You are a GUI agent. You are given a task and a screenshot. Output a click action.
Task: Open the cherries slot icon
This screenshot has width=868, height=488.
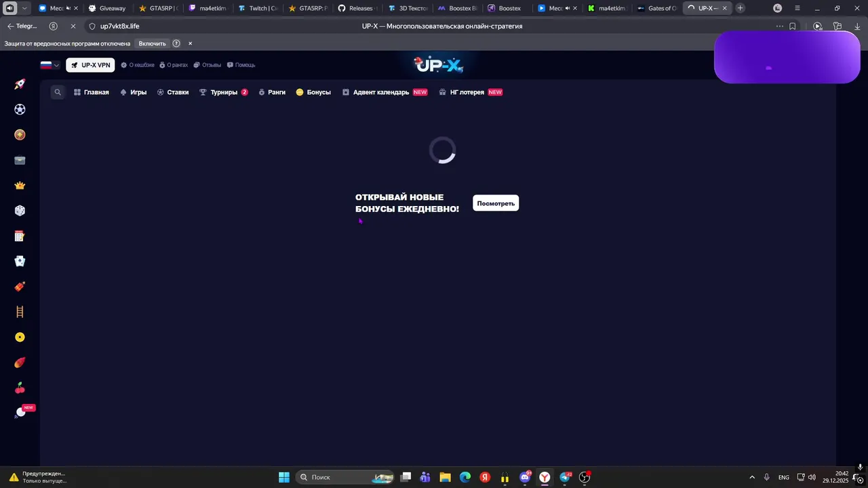[20, 388]
